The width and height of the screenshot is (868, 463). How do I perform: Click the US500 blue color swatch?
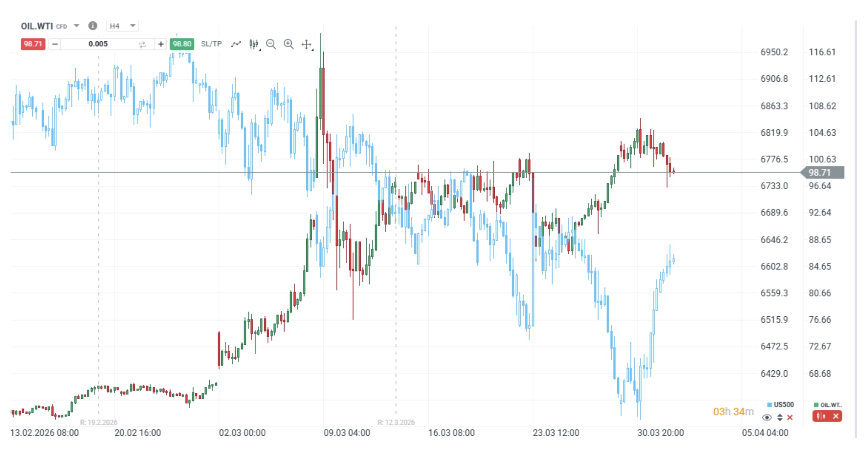[x=769, y=405]
